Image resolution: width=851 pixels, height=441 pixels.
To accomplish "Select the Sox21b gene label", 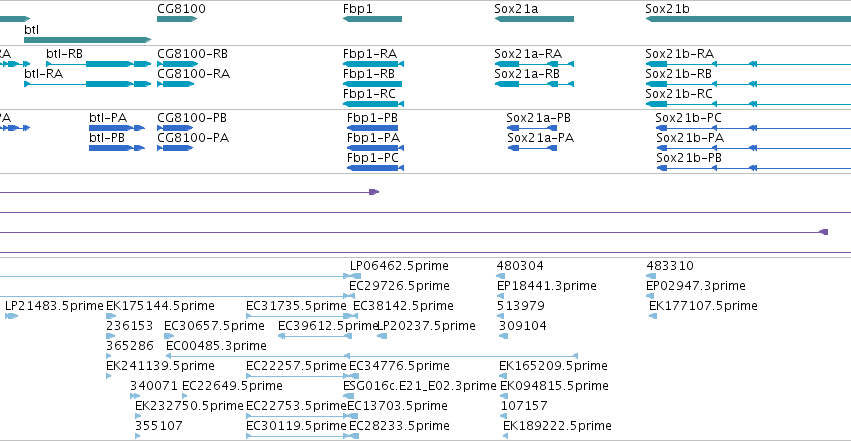I will click(667, 9).
